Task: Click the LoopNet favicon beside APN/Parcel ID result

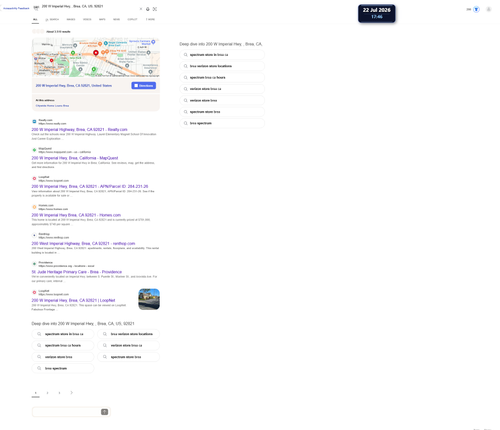Action: tap(34, 179)
